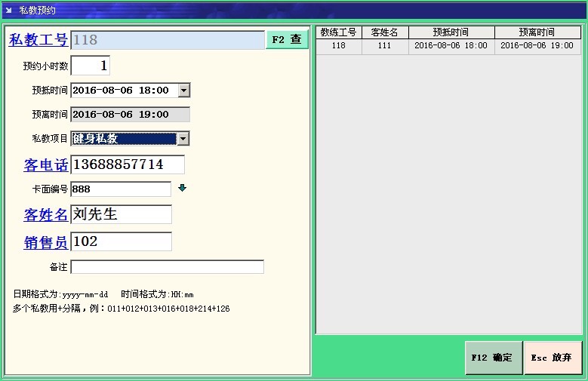Open the 销售员 link label
The width and height of the screenshot is (588, 381).
pyautogui.click(x=46, y=242)
